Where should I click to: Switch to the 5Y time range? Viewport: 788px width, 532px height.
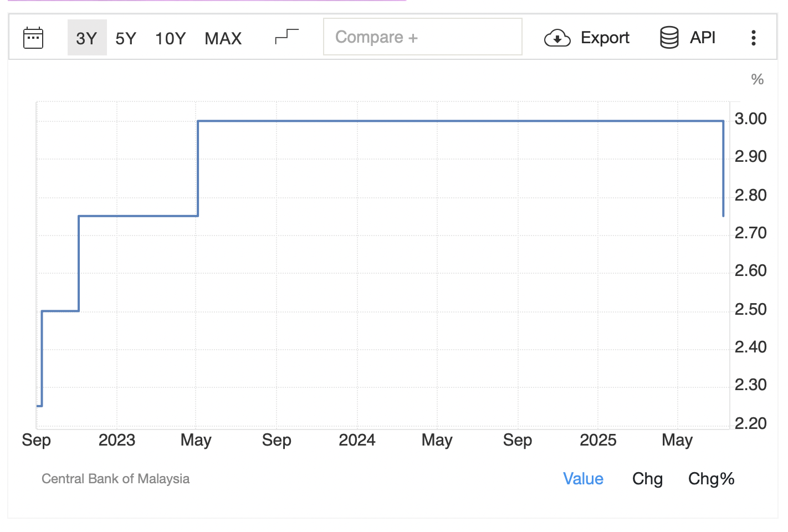[x=126, y=38]
